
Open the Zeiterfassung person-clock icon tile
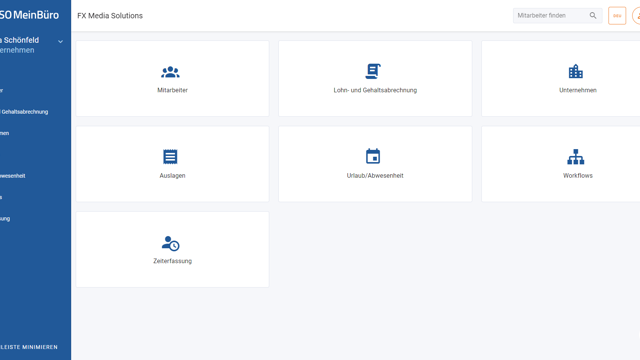[x=172, y=249]
